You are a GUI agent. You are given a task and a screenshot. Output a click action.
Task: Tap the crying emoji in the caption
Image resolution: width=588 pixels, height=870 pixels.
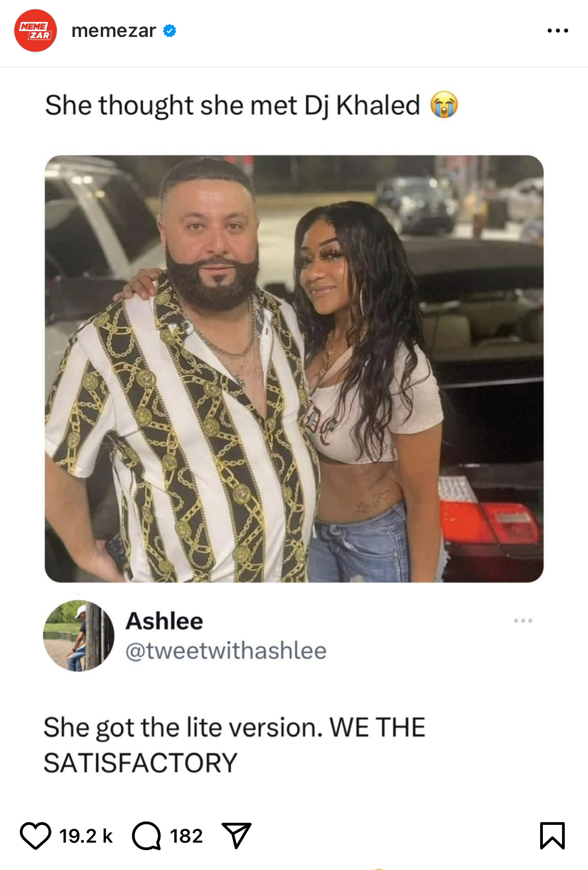tap(444, 105)
